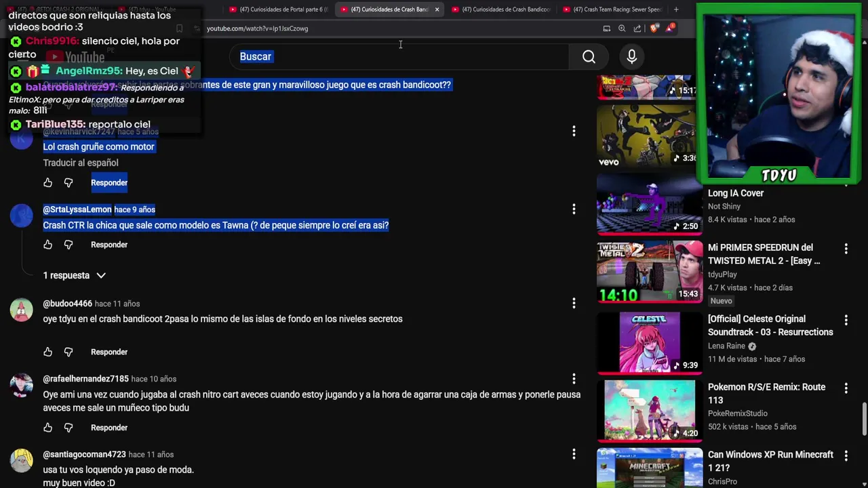Open the 2:50 purple character video thumbnail

click(x=650, y=205)
